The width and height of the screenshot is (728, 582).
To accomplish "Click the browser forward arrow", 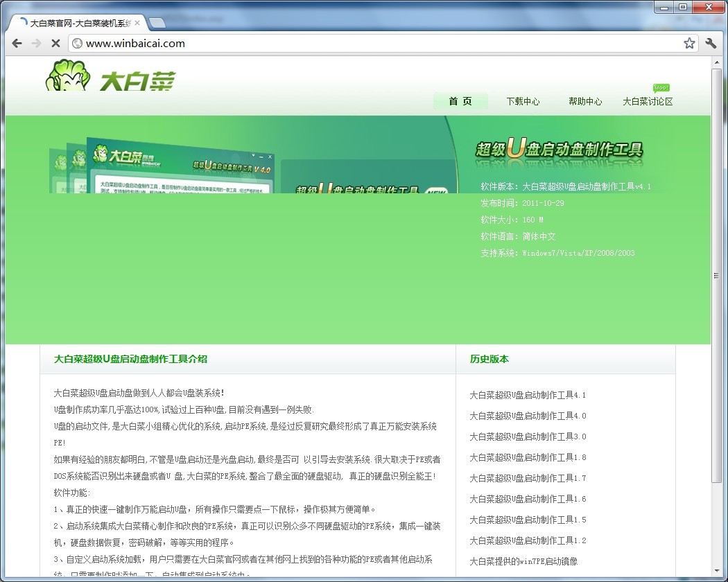I will [36, 43].
